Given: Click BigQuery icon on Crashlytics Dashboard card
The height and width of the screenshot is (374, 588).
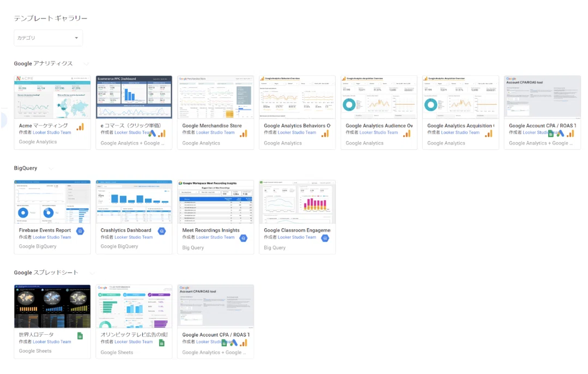Looking at the screenshot, I should tap(162, 231).
